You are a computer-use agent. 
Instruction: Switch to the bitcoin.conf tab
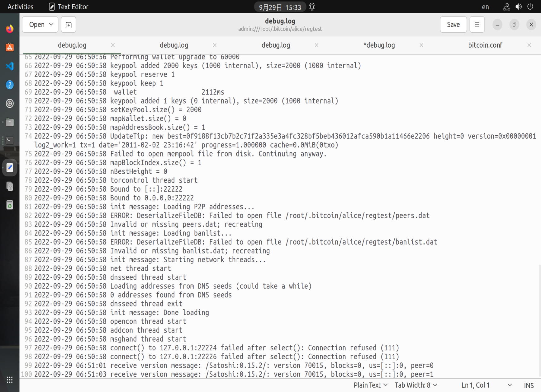[x=485, y=45]
